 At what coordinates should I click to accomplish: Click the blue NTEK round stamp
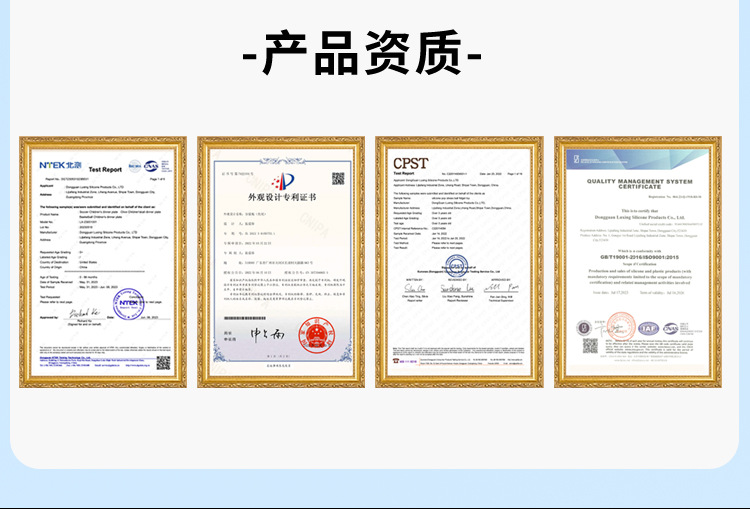(129, 304)
